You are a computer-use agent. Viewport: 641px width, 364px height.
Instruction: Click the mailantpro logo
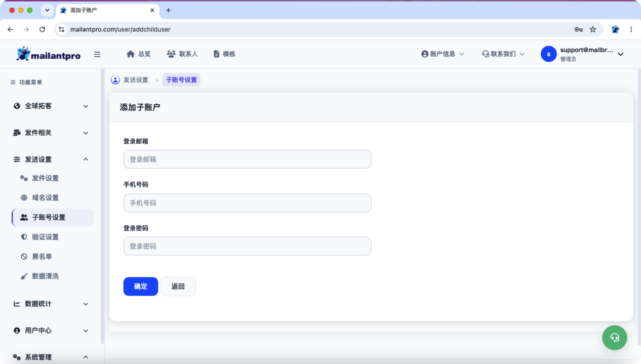tap(48, 54)
